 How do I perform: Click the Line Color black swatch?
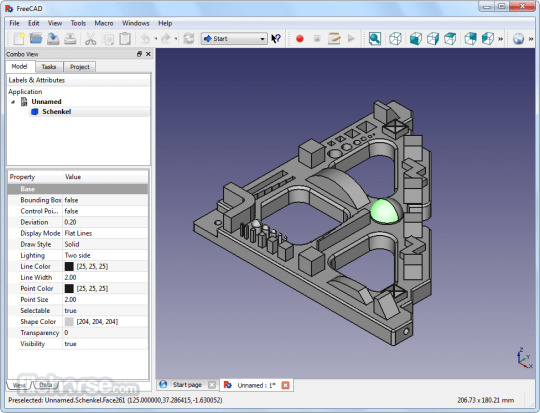(69, 266)
